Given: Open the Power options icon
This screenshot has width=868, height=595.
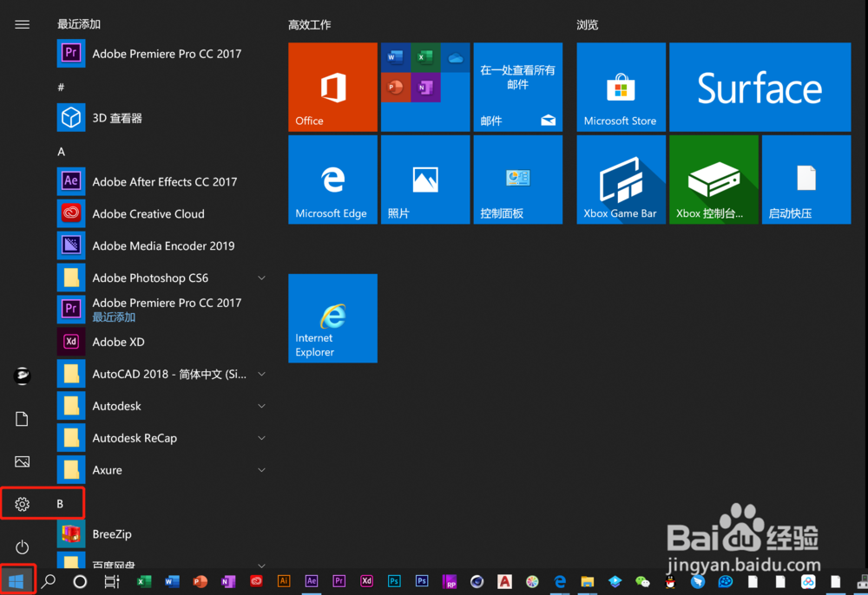Looking at the screenshot, I should (x=21, y=546).
